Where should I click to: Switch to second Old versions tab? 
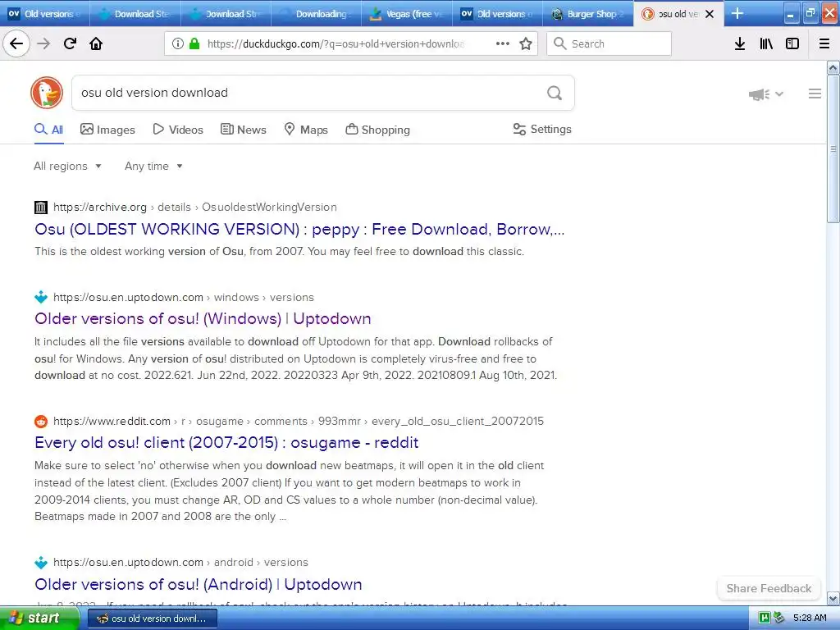click(497, 14)
